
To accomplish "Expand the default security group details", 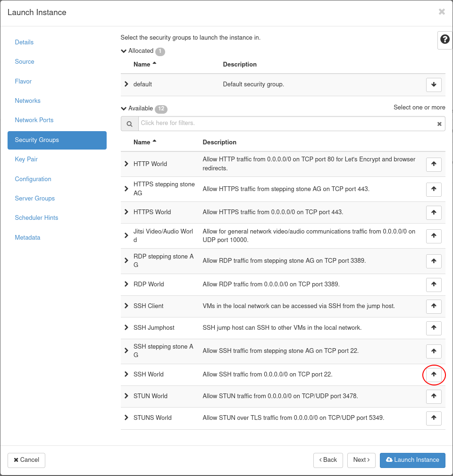I will point(126,84).
